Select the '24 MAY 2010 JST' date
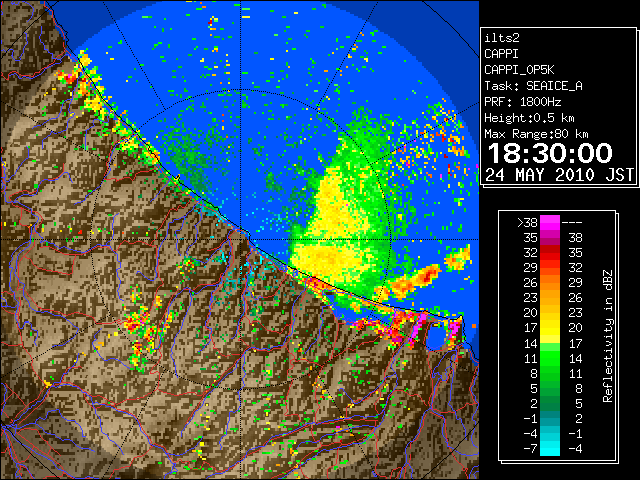Viewport: 640px width, 480px height. tap(559, 175)
